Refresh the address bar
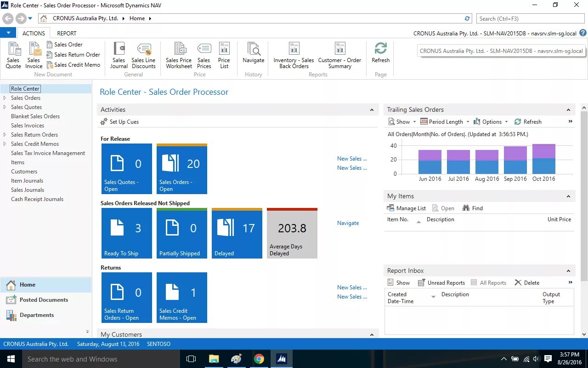Image resolution: width=588 pixels, height=368 pixels. (x=467, y=18)
